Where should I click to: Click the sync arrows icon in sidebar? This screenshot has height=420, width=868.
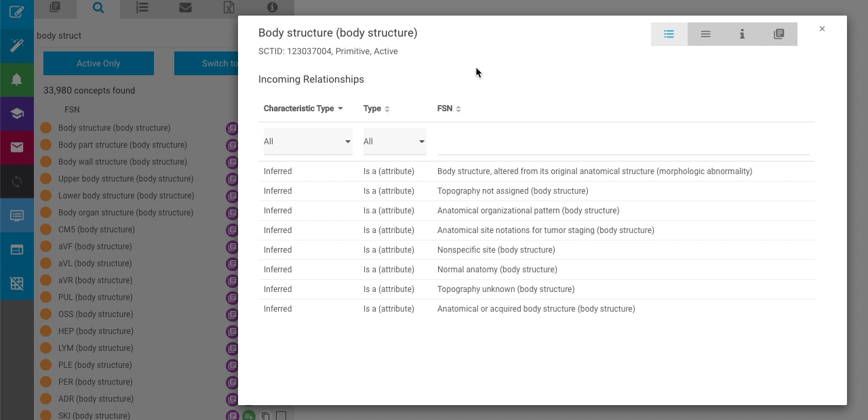click(x=17, y=181)
